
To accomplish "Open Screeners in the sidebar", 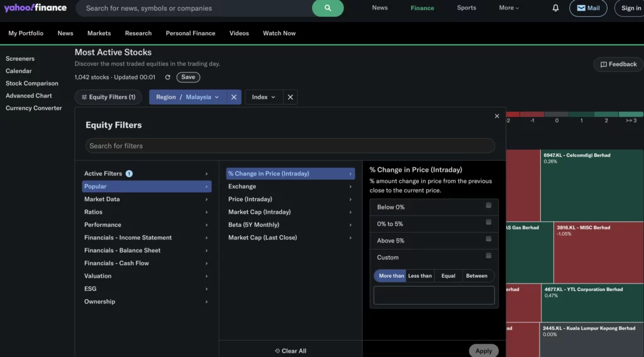I will point(20,58).
